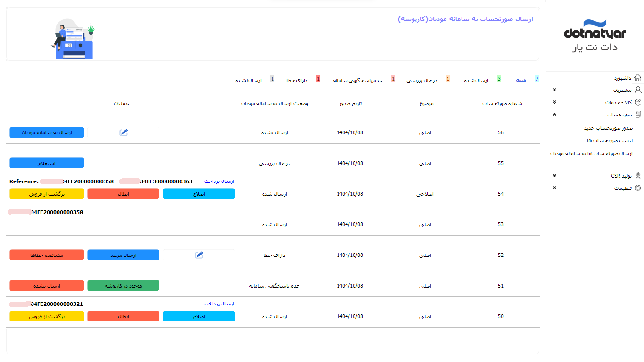Click the edit pencil icon for invoice 52
Image resolution: width=644 pixels, height=362 pixels.
tap(199, 255)
